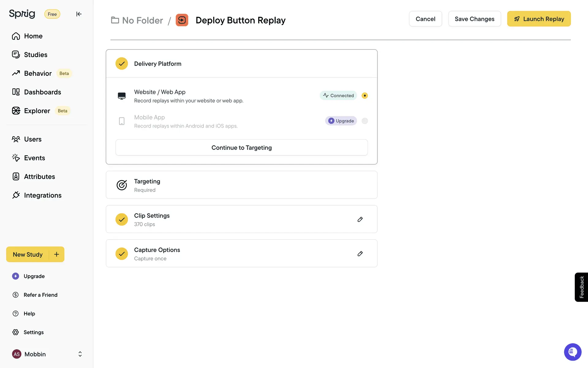Select the Website / Web App radio button
588x368 pixels.
[x=364, y=96]
